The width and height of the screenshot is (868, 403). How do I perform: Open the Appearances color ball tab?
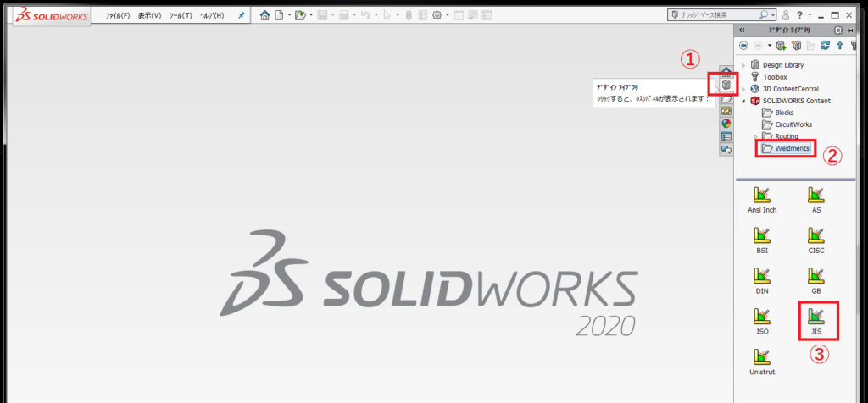[x=726, y=124]
